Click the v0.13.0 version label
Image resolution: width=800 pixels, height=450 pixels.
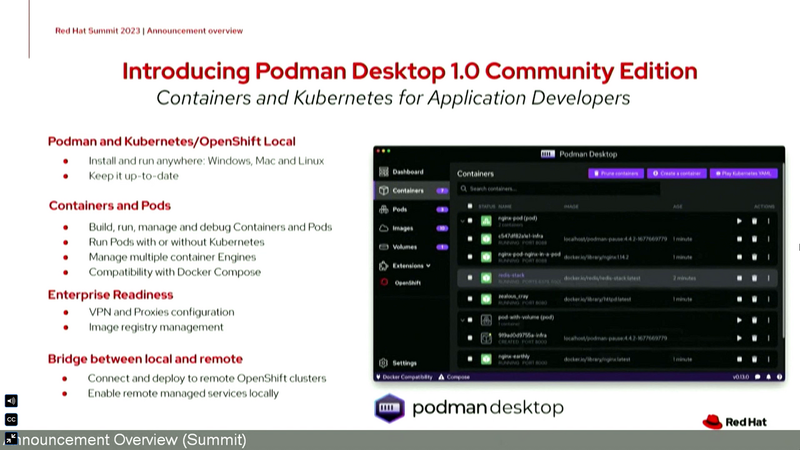click(x=740, y=377)
